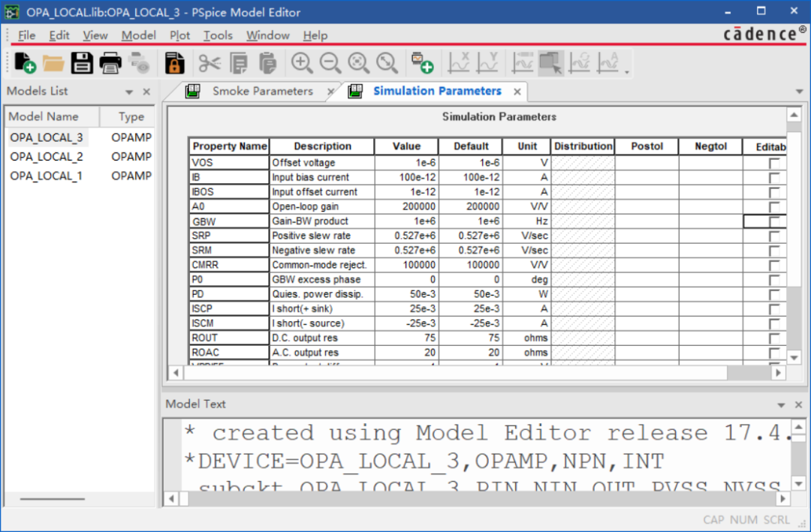Image resolution: width=811 pixels, height=532 pixels.
Task: Select the OPA_LOCAL_1 model
Action: pyautogui.click(x=47, y=176)
